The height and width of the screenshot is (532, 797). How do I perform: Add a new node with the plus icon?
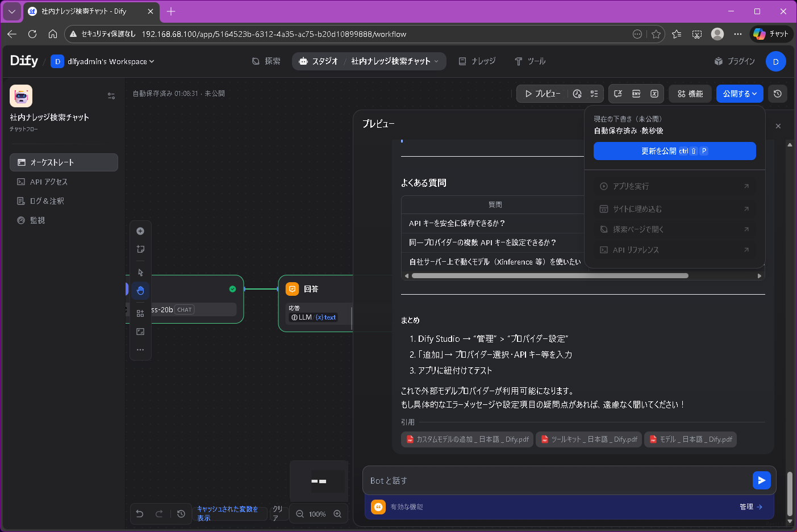(x=140, y=231)
